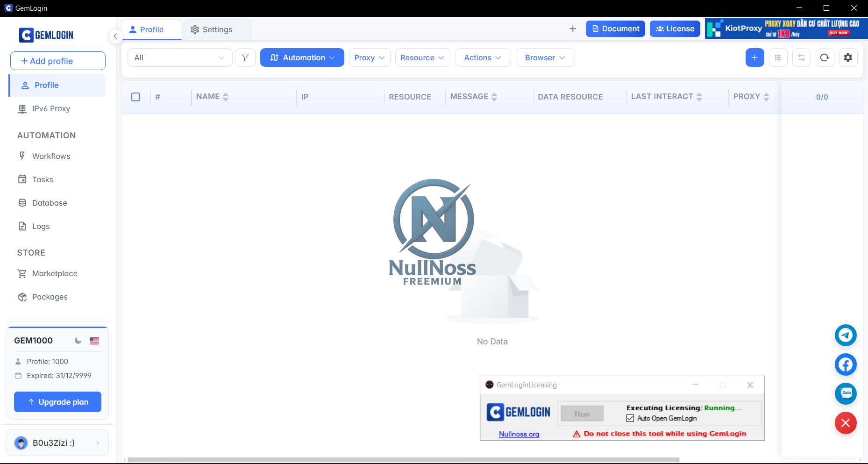Minimize the GemLogin main window
This screenshot has width=868, height=464.
(x=799, y=8)
